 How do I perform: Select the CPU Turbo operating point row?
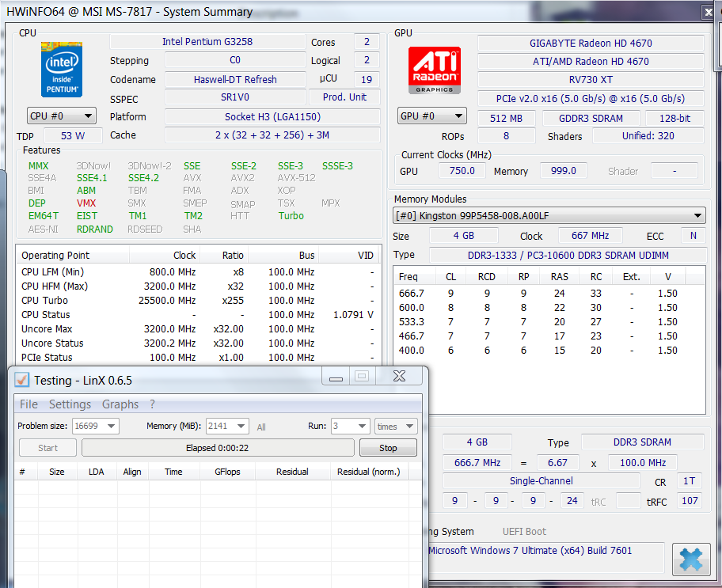coord(199,300)
